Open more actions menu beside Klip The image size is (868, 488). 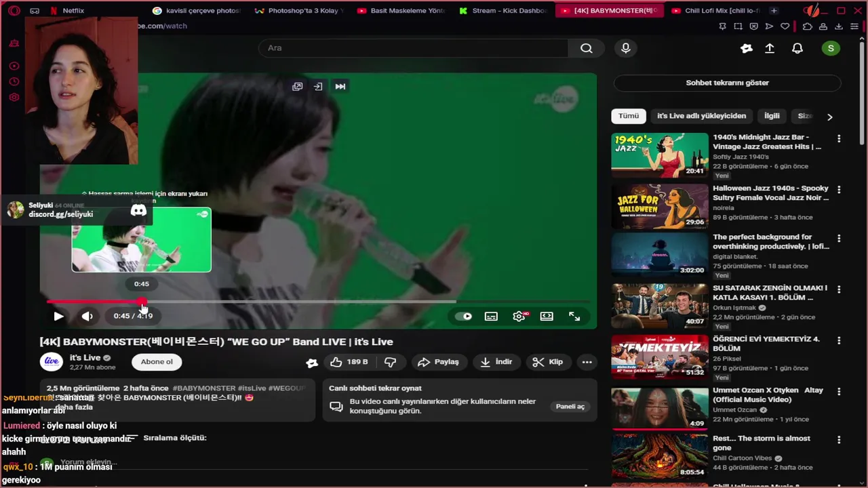(587, 362)
